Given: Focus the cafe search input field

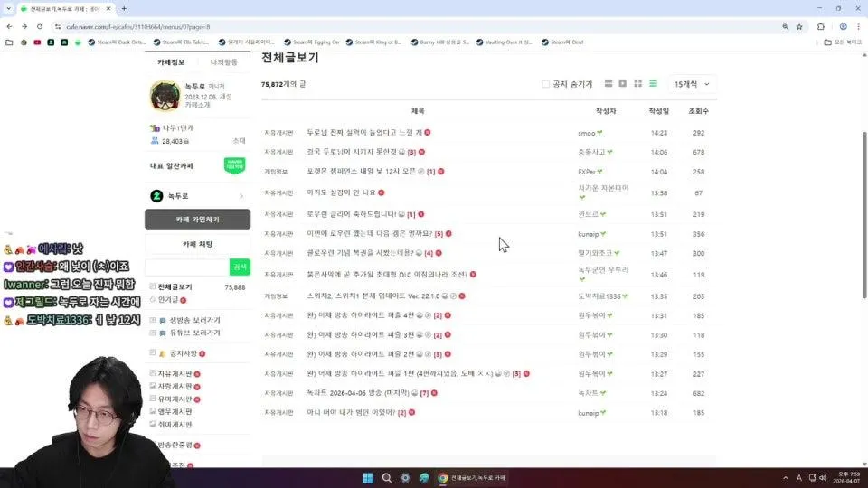Looking at the screenshot, I should (x=187, y=267).
